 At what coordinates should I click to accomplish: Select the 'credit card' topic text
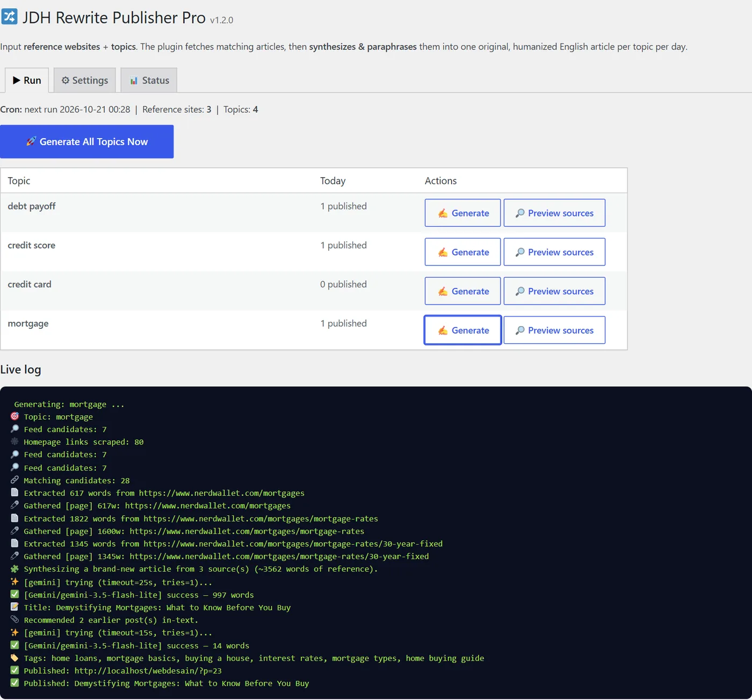click(x=30, y=284)
